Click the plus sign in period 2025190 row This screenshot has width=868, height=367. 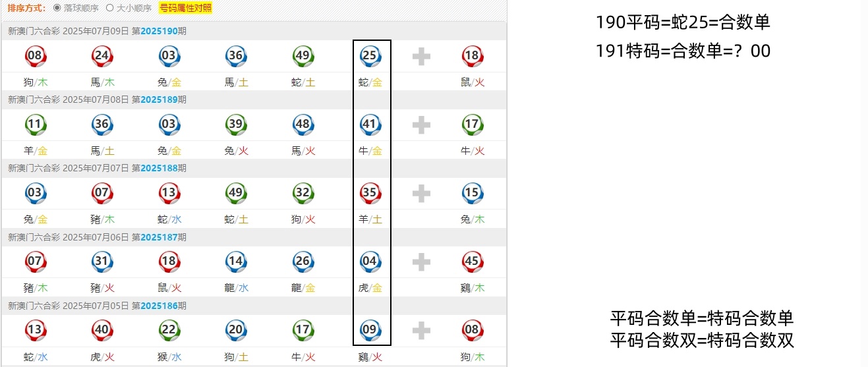(x=421, y=57)
